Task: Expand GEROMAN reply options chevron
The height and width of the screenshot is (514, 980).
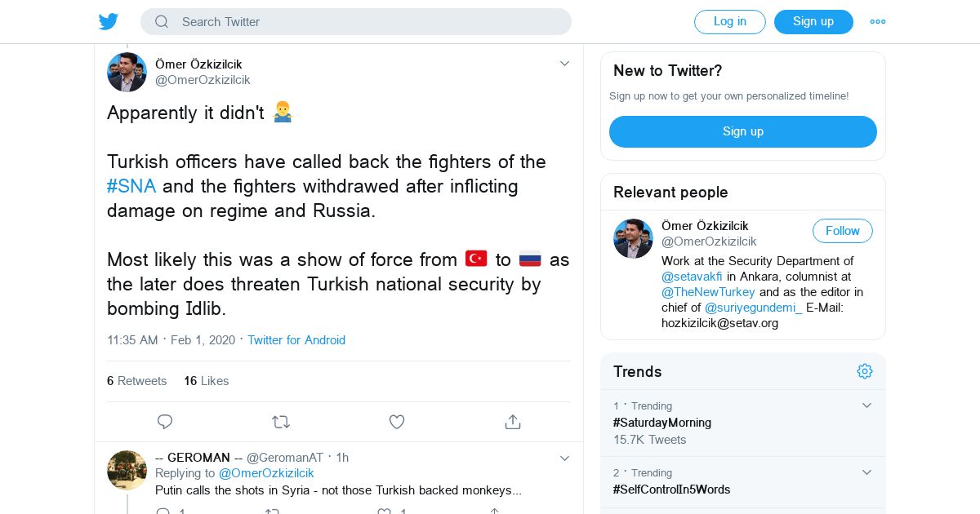Action: pyautogui.click(x=564, y=459)
